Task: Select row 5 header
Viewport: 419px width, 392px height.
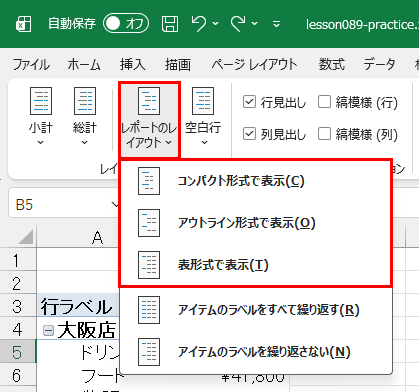Action: click(17, 352)
